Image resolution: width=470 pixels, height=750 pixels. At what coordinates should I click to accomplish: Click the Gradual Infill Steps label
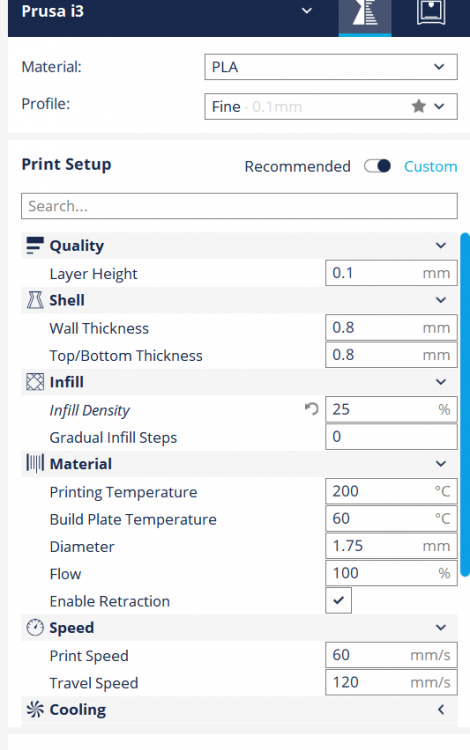[113, 438]
